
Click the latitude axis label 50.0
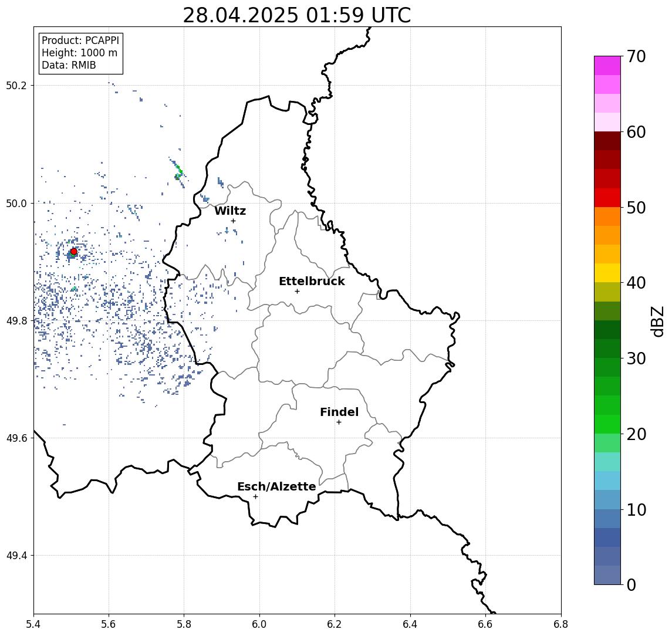coord(16,203)
